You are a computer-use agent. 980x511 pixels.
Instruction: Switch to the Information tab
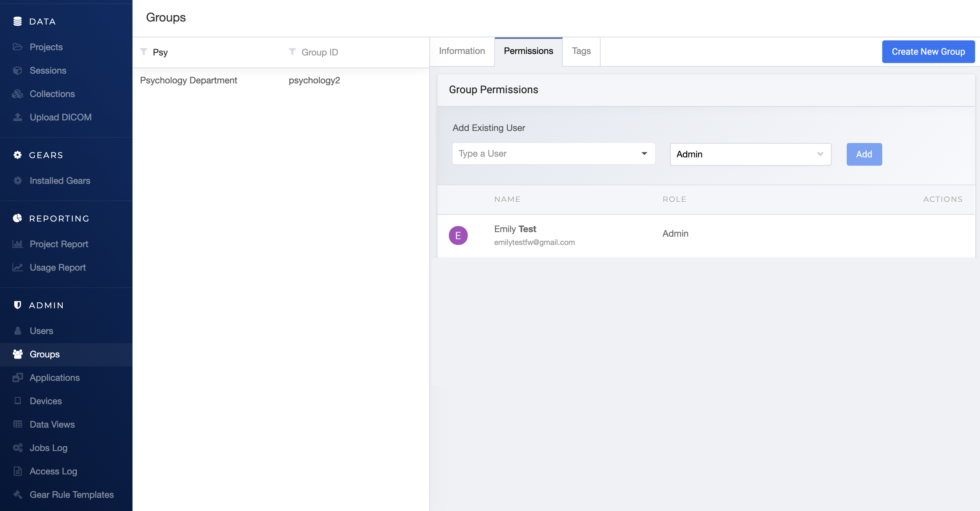[x=462, y=51]
